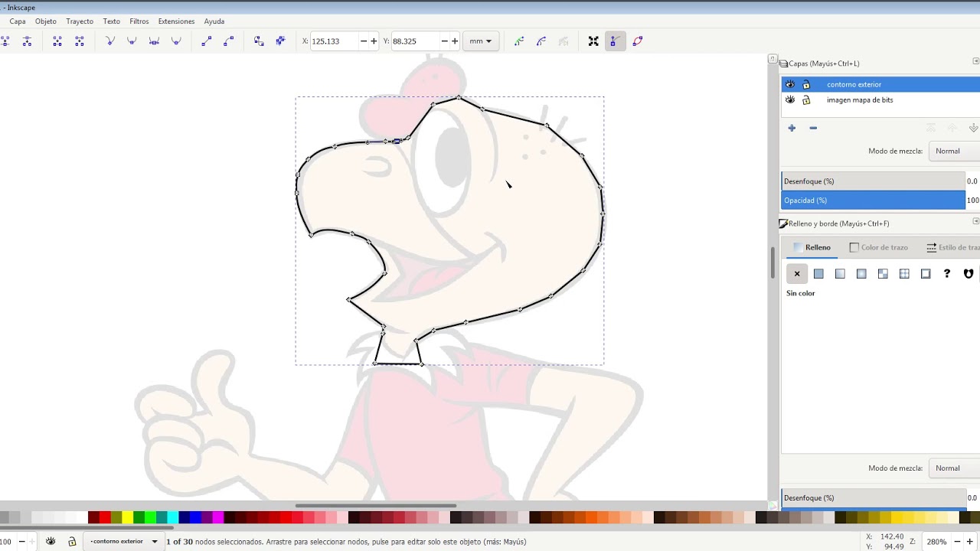980x551 pixels.
Task: Open fill panel Modo de mezcla dropdown
Action: [954, 468]
